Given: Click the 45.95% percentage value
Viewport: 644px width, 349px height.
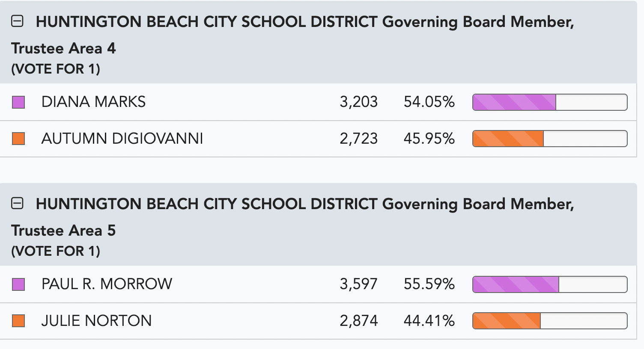Looking at the screenshot, I should click(429, 139).
